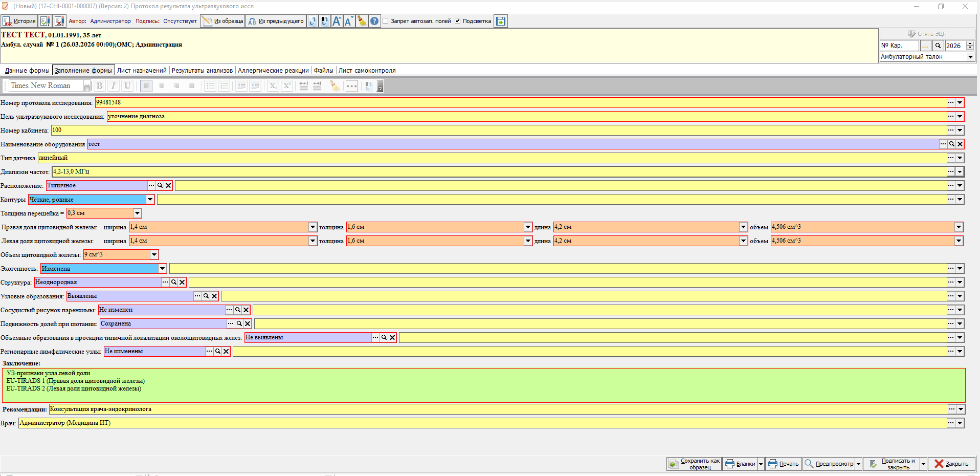Click the Сохранить как образец button
The height and width of the screenshot is (476, 980).
[694, 464]
